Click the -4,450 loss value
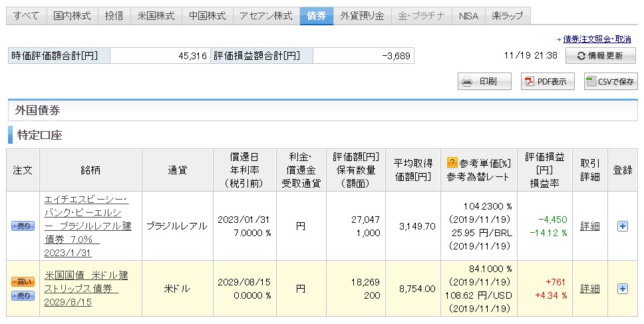644x324 pixels. [553, 220]
